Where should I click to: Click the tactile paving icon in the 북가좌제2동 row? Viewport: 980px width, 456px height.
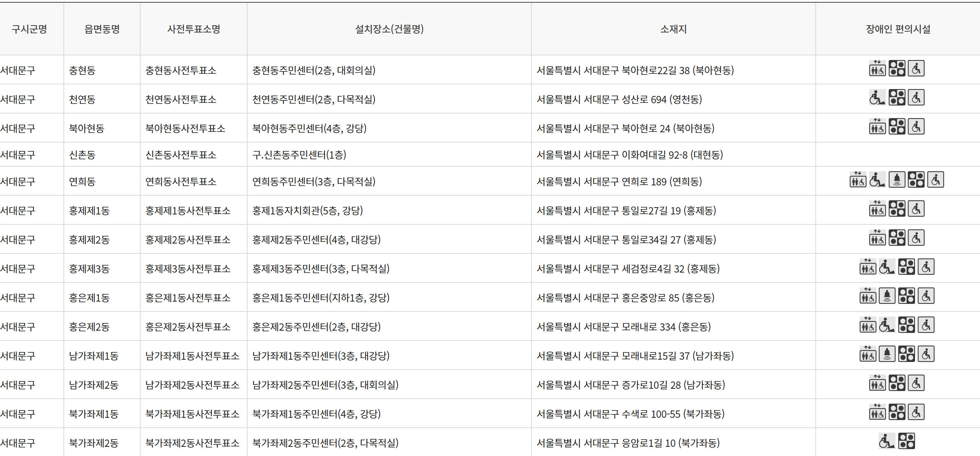coord(906,441)
